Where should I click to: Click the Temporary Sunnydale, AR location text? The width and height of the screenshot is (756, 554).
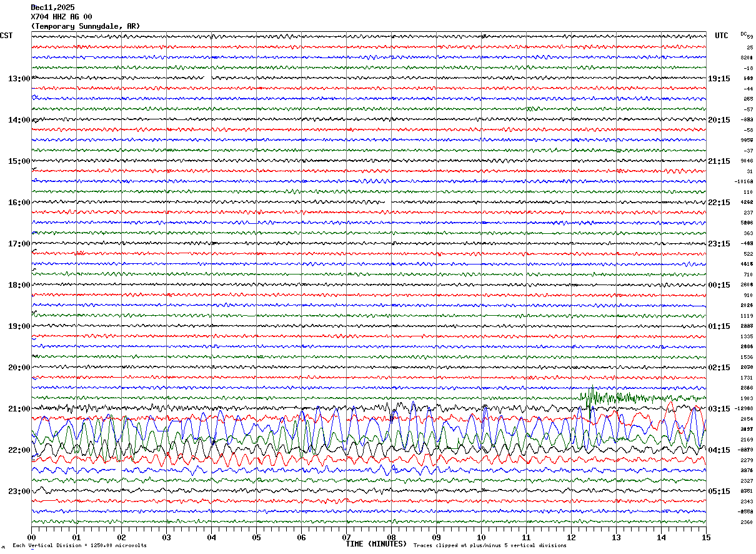[x=85, y=26]
